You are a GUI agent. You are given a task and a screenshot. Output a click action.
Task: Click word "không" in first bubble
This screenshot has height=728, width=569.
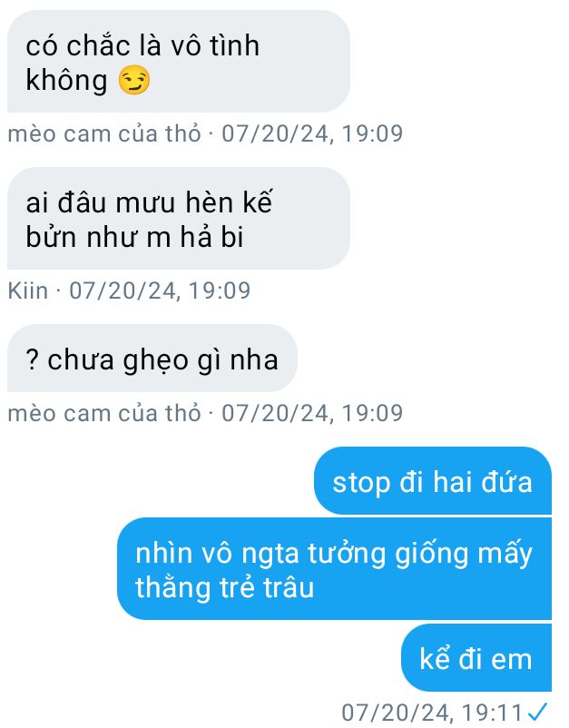click(x=66, y=81)
